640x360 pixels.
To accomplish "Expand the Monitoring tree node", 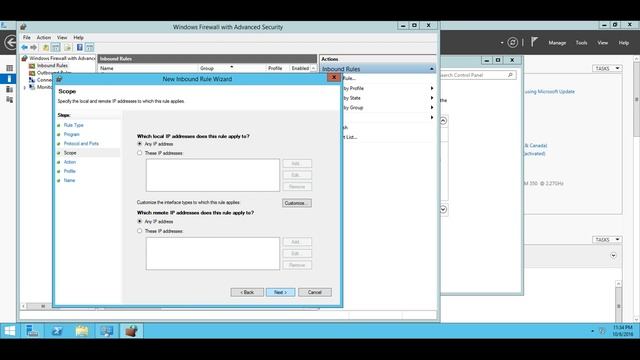I will point(24,87).
